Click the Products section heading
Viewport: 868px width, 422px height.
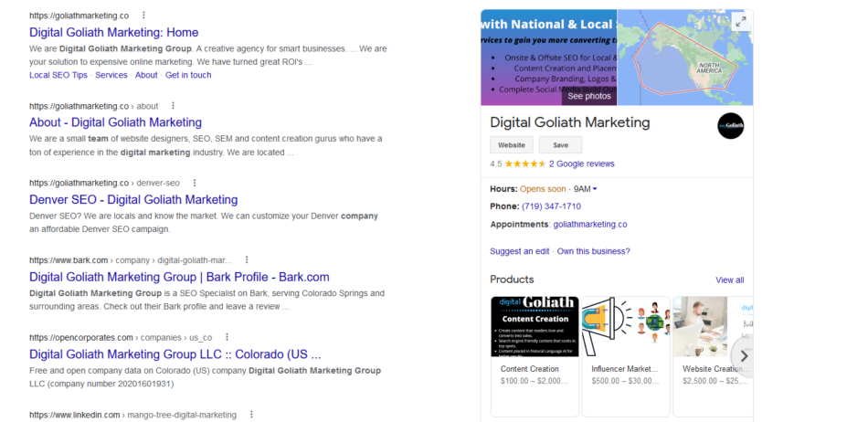[x=512, y=280]
